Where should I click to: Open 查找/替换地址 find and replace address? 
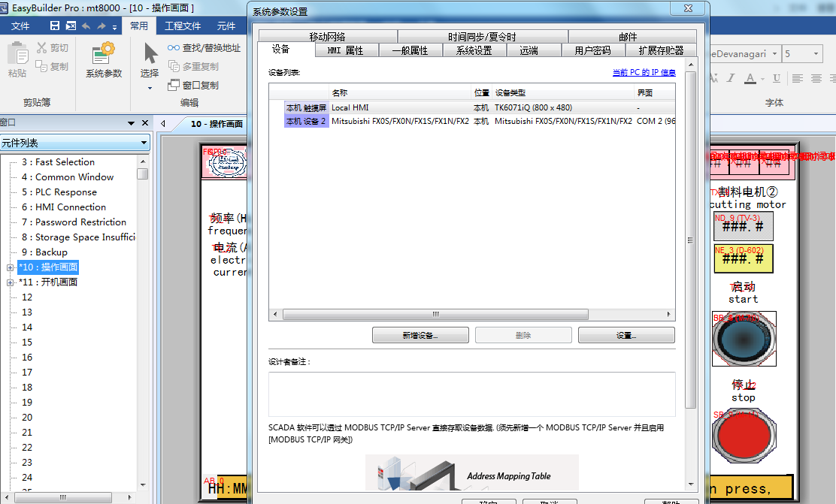204,48
